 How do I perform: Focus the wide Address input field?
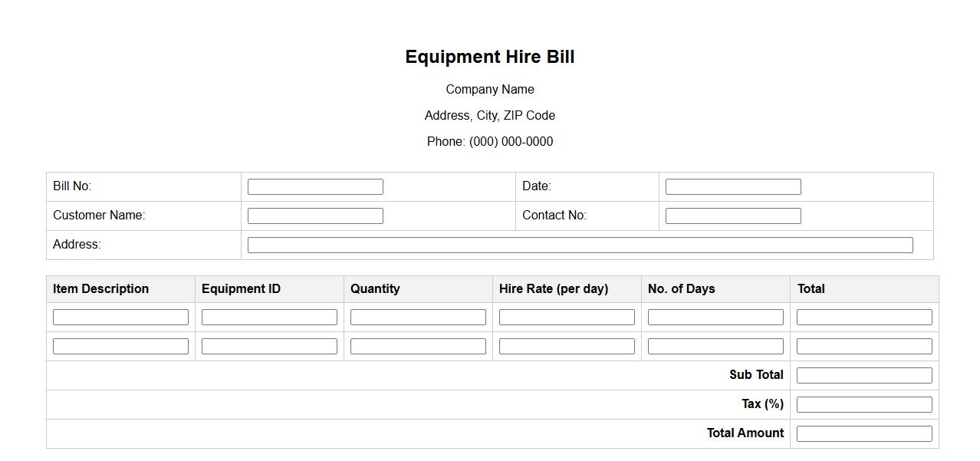coord(580,245)
